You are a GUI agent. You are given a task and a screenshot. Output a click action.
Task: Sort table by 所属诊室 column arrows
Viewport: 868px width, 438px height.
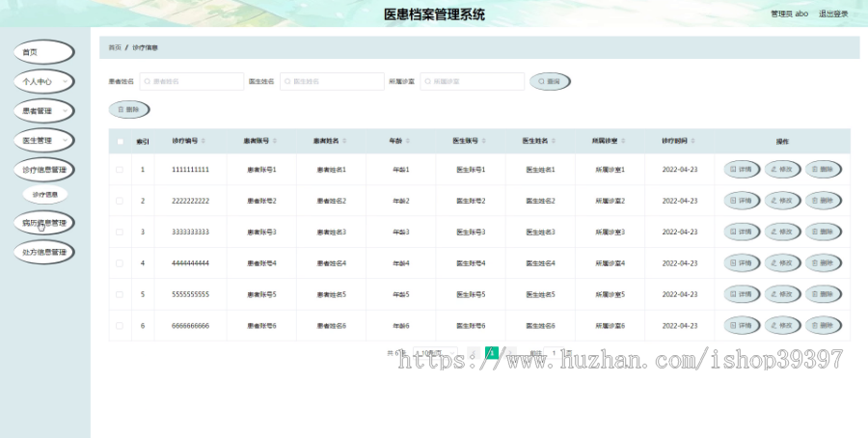click(623, 141)
